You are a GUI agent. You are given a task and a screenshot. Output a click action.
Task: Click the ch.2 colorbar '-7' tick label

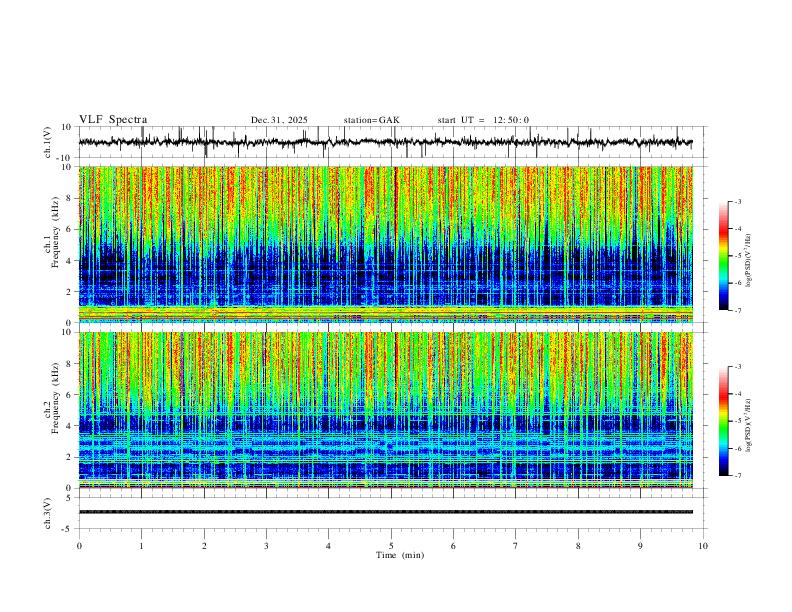coord(738,476)
